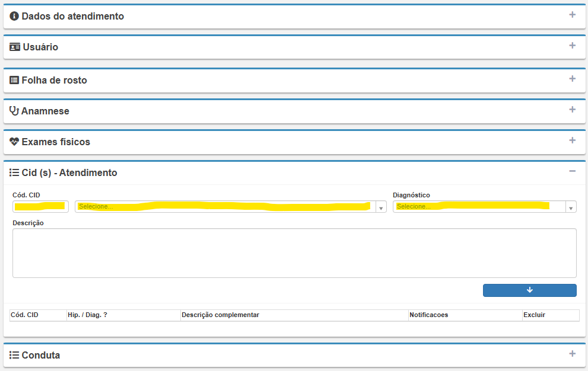Open the Anamnese section via plus sign
The height and width of the screenshot is (371, 588).
pos(572,110)
